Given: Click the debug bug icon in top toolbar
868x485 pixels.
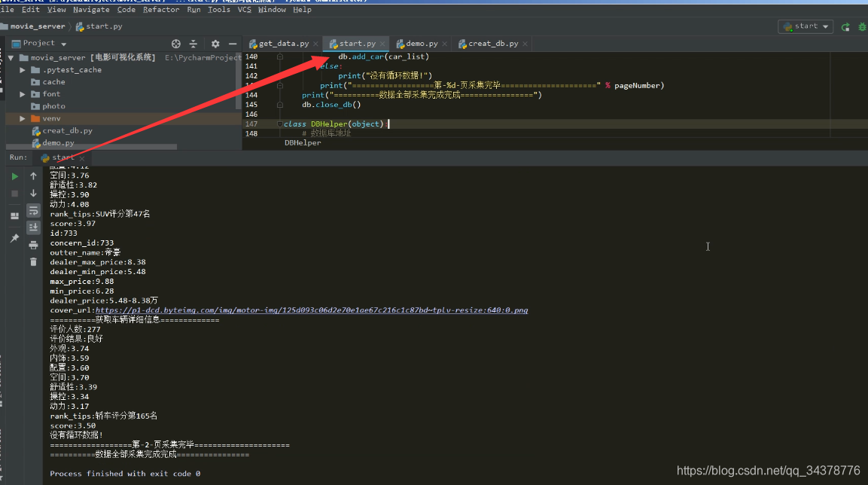Looking at the screenshot, I should tap(862, 26).
